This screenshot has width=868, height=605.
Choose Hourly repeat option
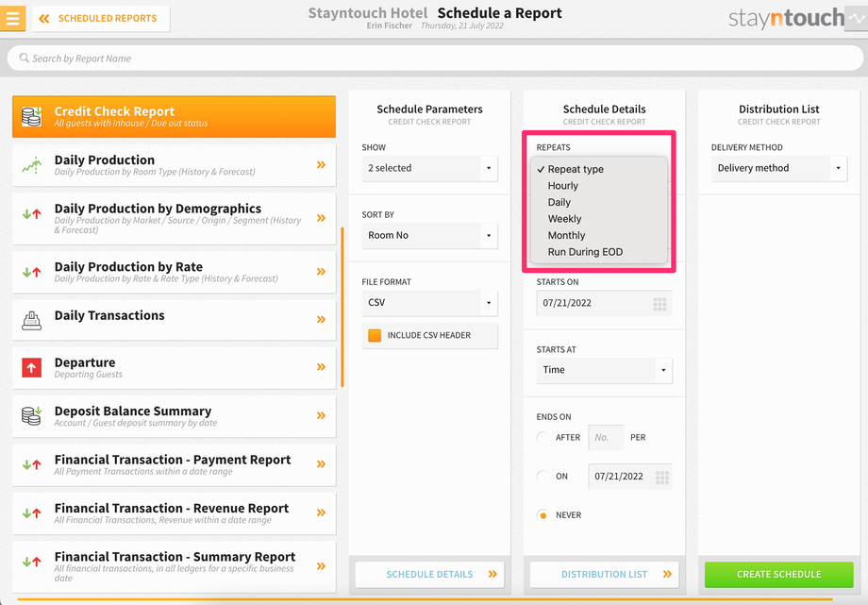point(598,186)
